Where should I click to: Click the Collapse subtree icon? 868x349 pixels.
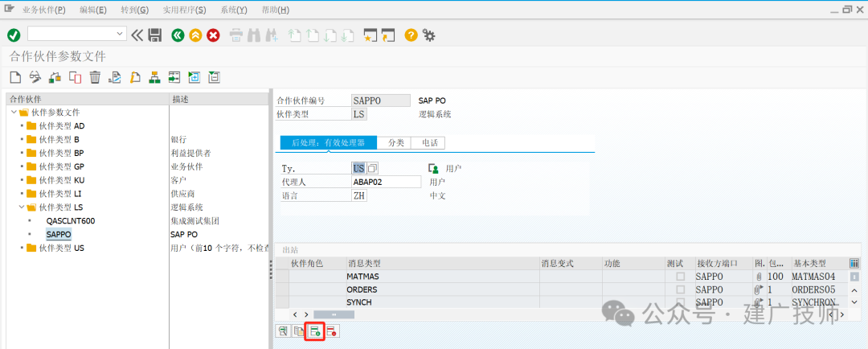point(215,77)
